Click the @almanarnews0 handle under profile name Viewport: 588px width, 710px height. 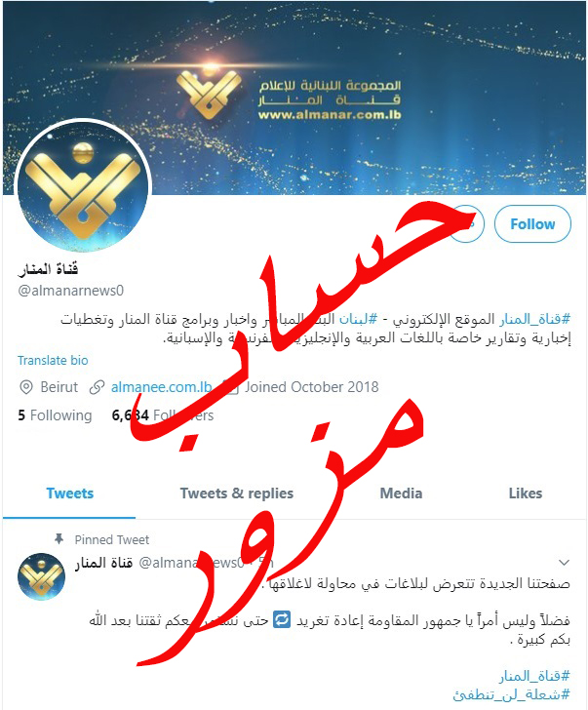click(70, 291)
